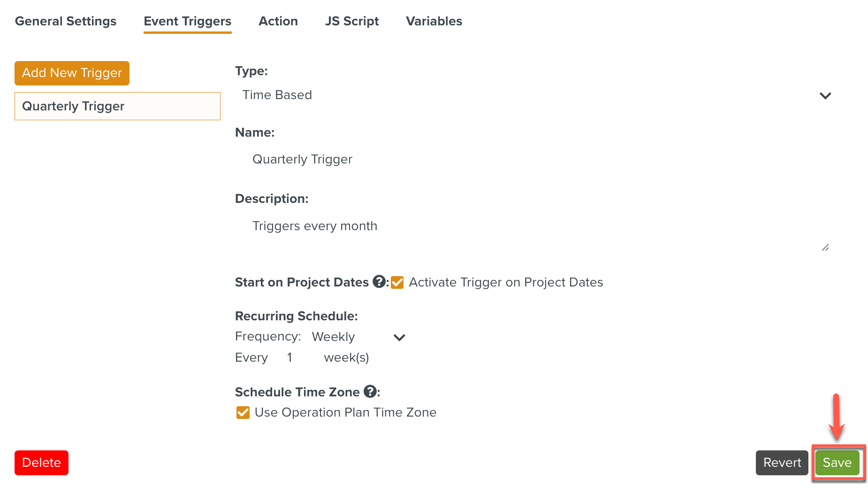The width and height of the screenshot is (868, 495).
Task: Select Quarterly Trigger in the trigger list
Action: (117, 106)
